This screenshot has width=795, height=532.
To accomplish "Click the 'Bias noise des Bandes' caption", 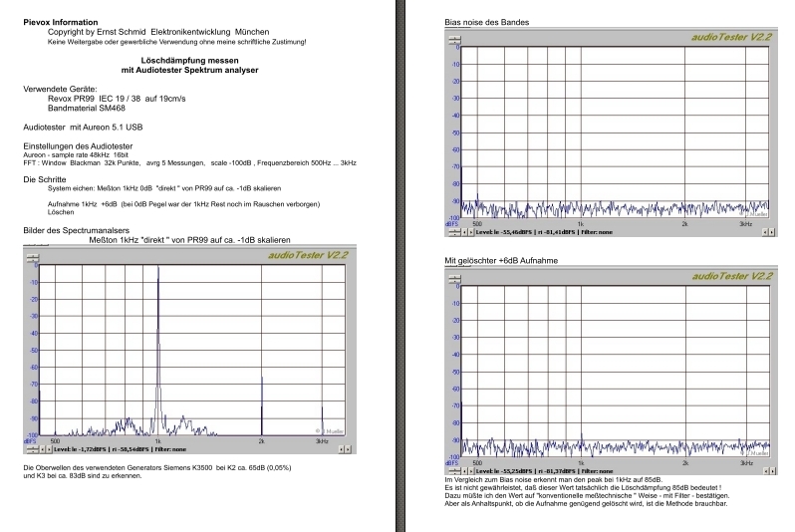I will click(x=487, y=22).
